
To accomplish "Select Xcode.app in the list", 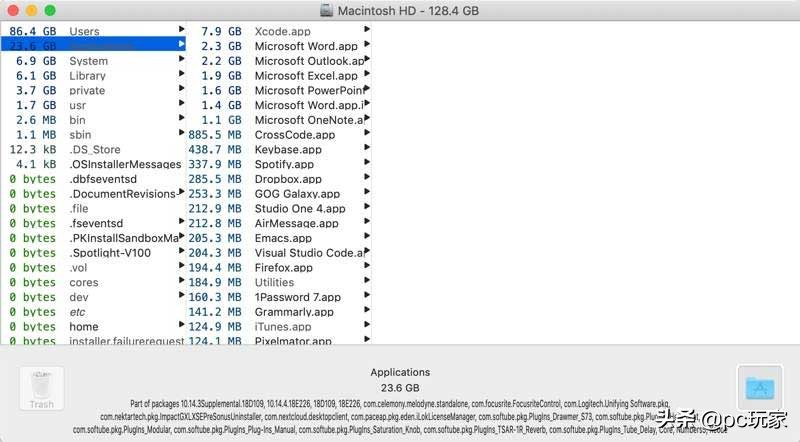I will click(279, 31).
